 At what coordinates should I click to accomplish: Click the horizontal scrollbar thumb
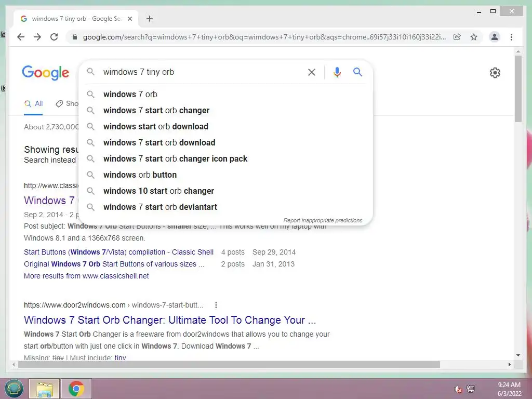tap(229, 364)
